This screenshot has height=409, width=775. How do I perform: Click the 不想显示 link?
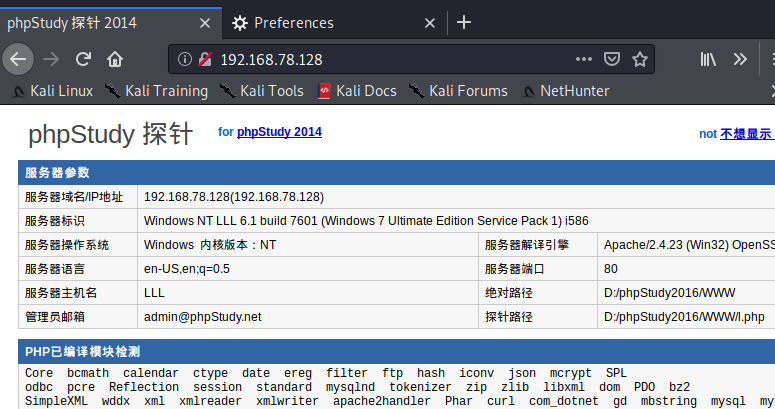point(747,134)
